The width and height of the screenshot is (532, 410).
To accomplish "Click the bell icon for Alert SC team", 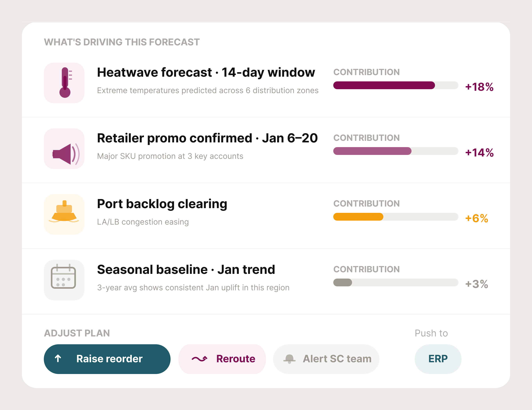I will coord(289,359).
